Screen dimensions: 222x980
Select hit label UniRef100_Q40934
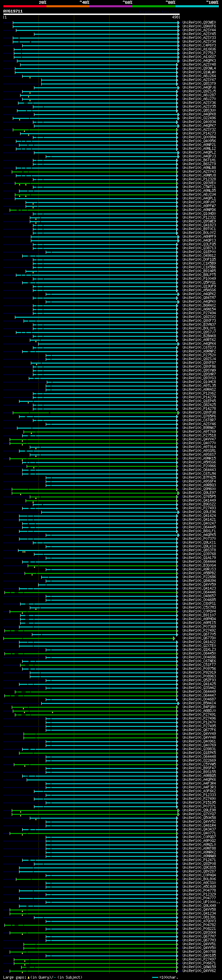(x=199, y=122)
